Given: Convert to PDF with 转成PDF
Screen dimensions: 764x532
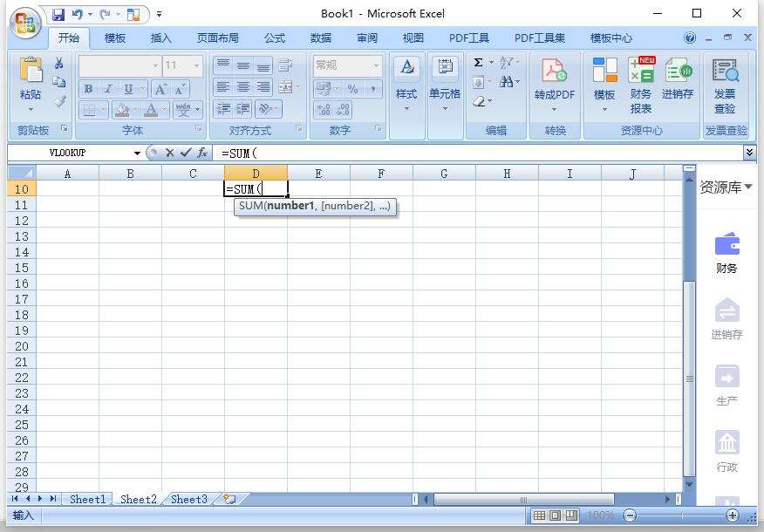Looking at the screenshot, I should click(x=555, y=85).
